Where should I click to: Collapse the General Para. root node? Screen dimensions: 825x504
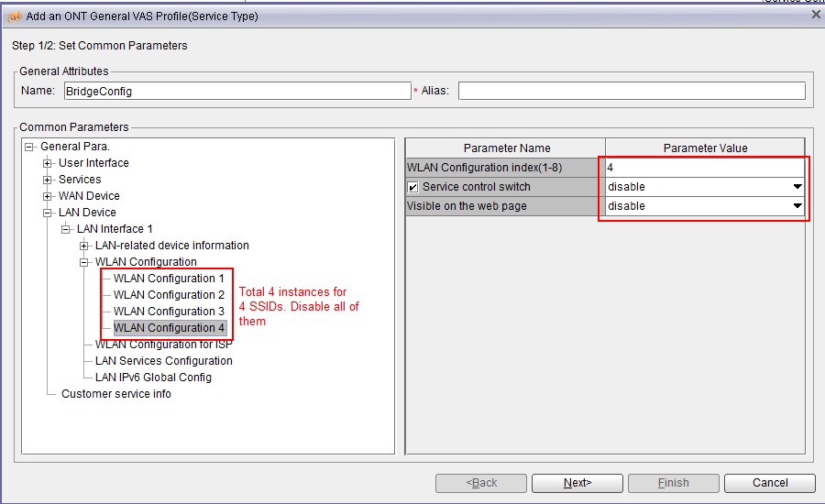29,147
